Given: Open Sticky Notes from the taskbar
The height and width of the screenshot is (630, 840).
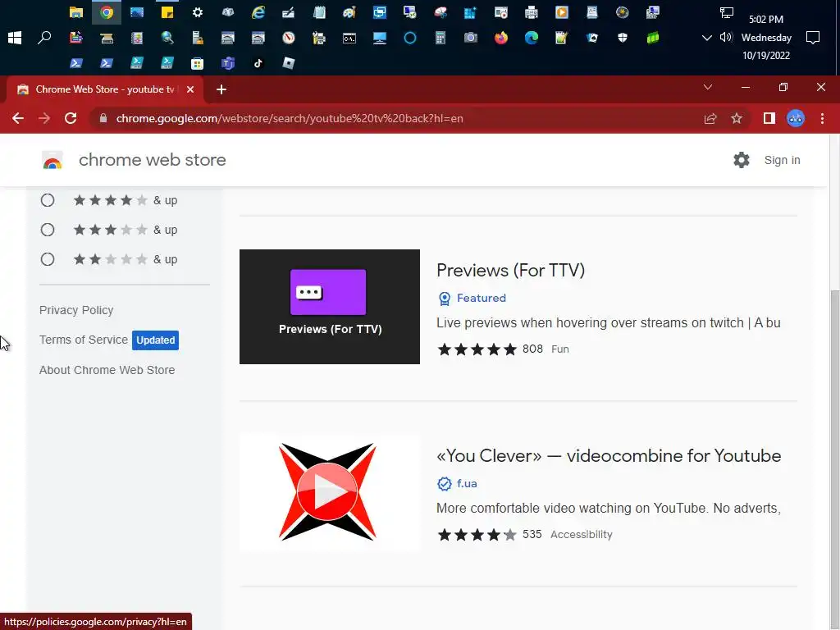Looking at the screenshot, I should [x=167, y=12].
